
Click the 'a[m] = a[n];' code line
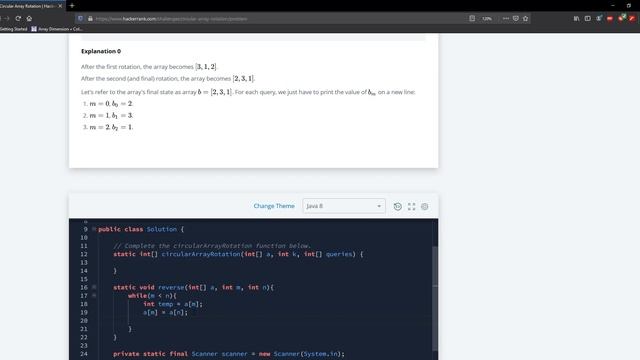point(165,312)
